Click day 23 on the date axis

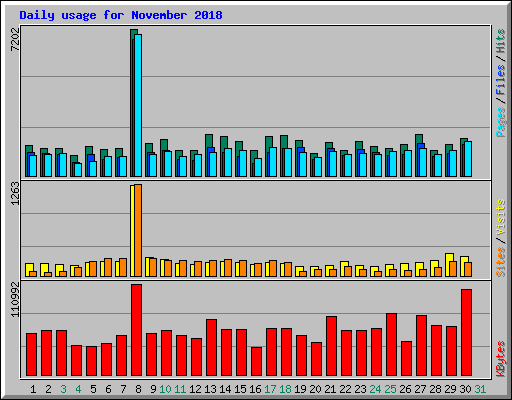coord(360,389)
